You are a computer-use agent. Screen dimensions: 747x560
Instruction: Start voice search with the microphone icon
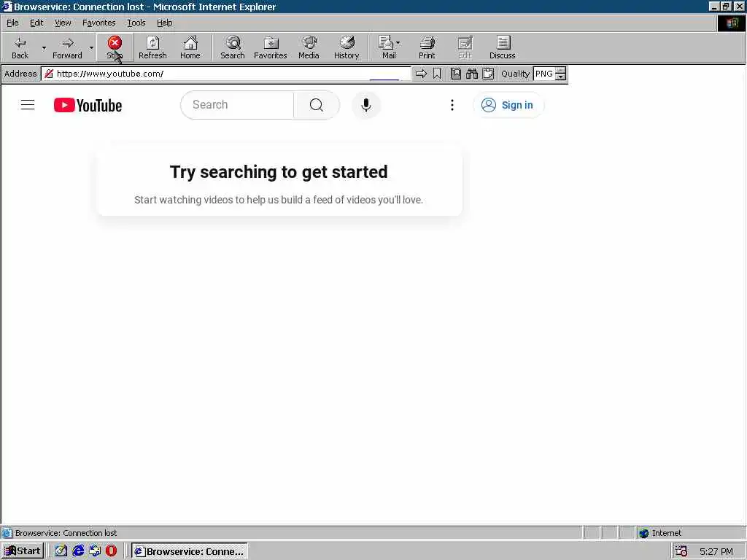tap(366, 105)
